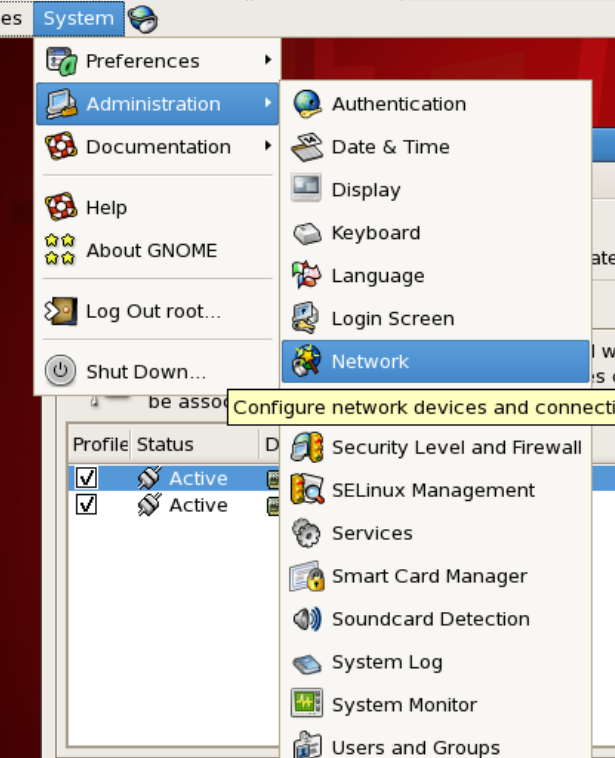Launch Authentication configuration
This screenshot has height=758, width=615.
pyautogui.click(x=436, y=103)
